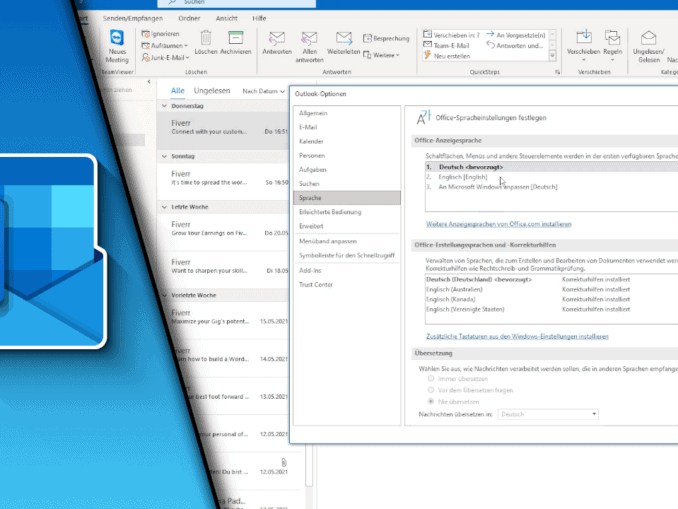Select Kalender options category
Image resolution: width=678 pixels, height=509 pixels.
coord(347,141)
